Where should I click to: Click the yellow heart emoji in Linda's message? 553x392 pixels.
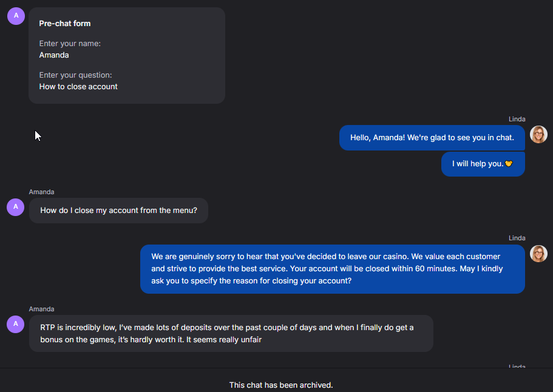[509, 164]
